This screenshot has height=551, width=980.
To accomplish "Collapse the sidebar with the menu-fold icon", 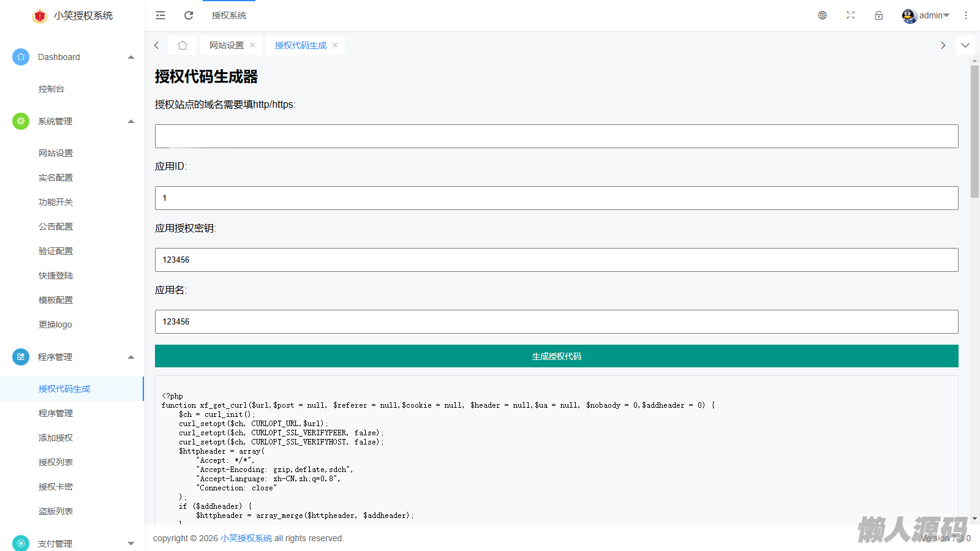I will 160,15.
